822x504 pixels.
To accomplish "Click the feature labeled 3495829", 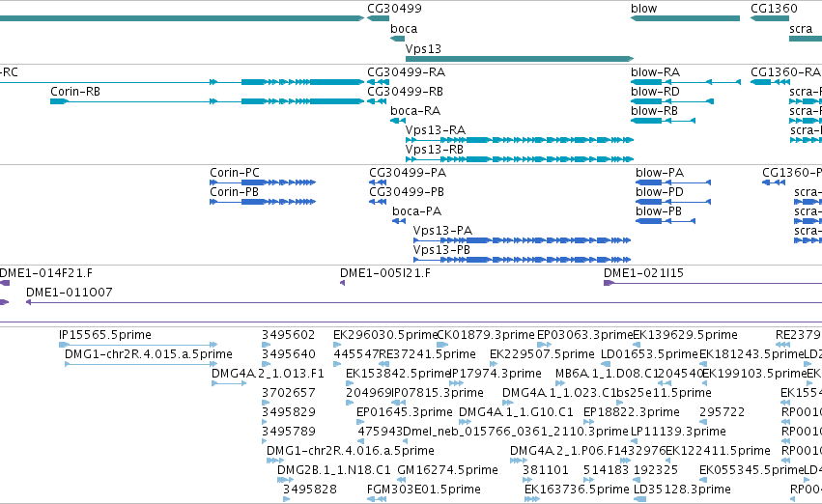I will point(289,412).
